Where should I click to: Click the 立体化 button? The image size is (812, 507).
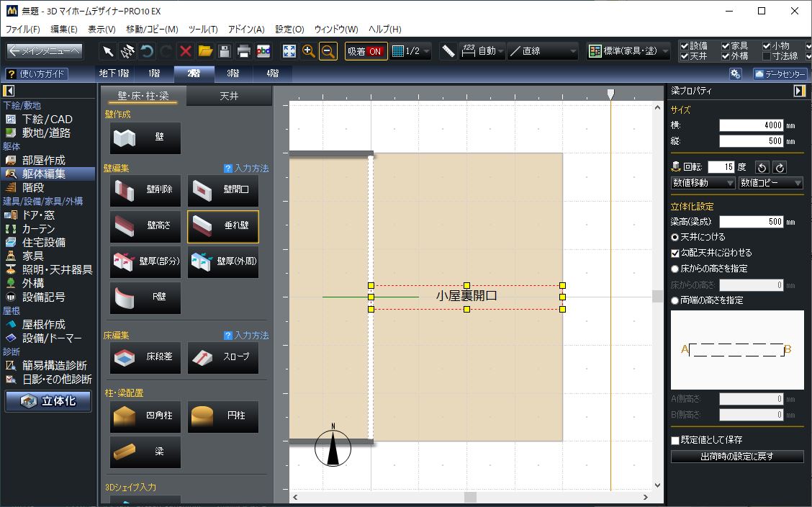49,401
